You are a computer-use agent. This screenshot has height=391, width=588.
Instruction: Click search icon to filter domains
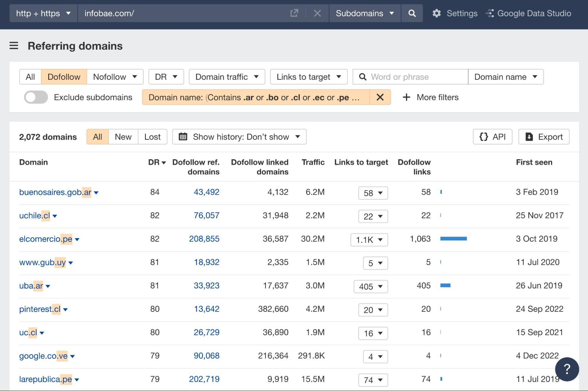coord(363,76)
